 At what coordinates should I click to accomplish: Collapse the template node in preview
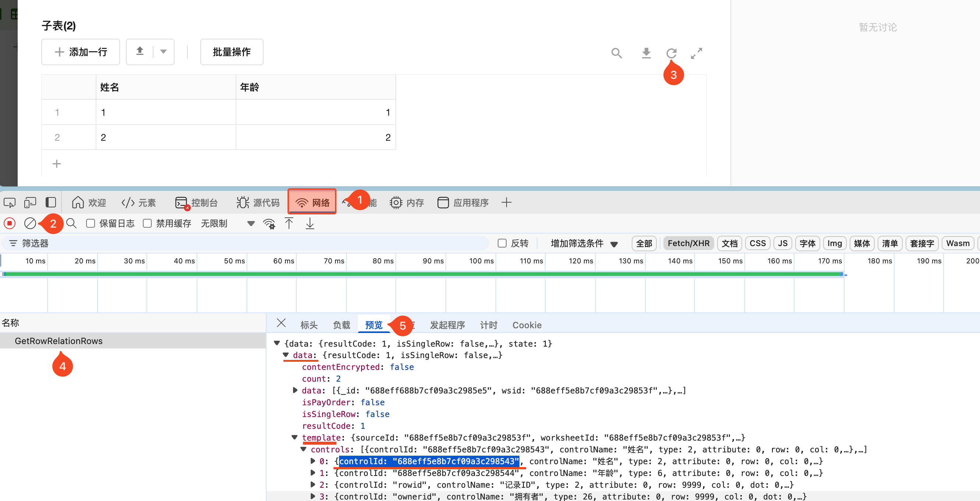point(295,437)
